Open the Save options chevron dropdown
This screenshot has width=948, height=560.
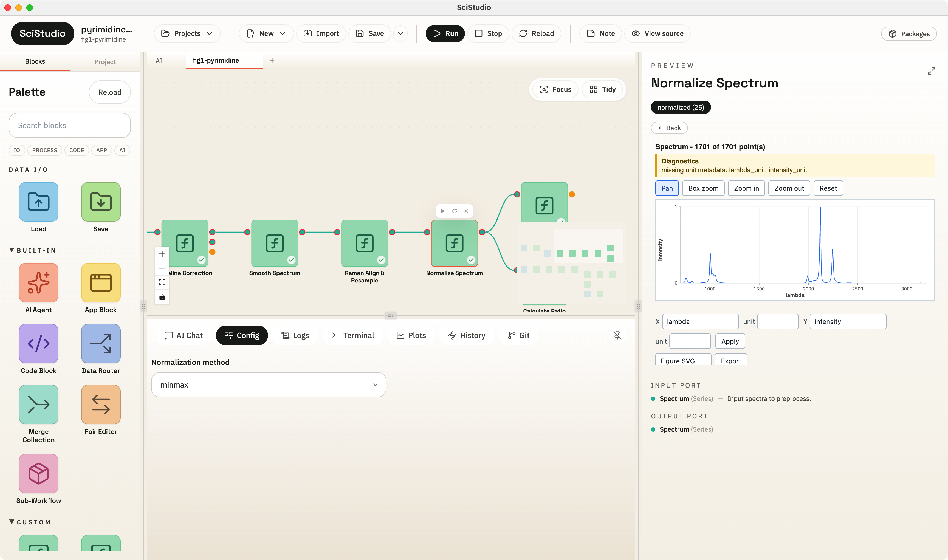click(x=400, y=33)
